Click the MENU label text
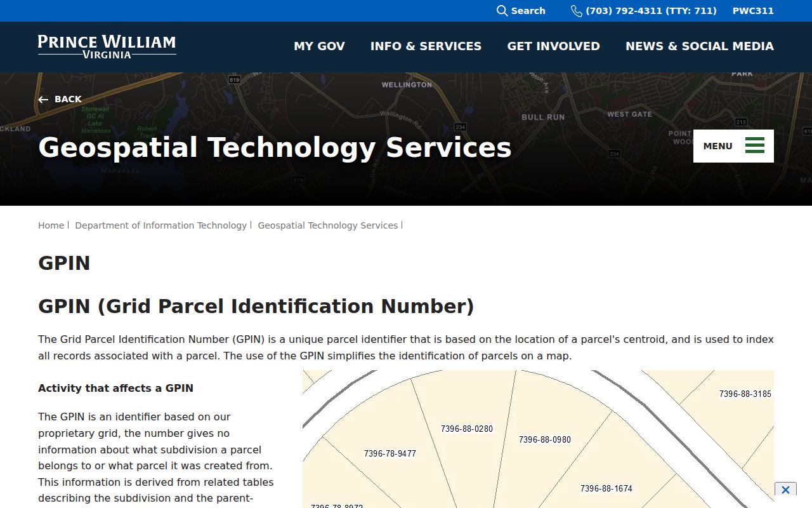The height and width of the screenshot is (508, 812). (x=717, y=146)
